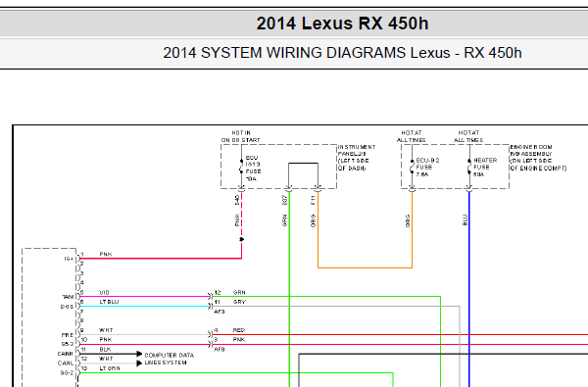Click the ECU IG1 3 fuse symbol
This screenshot has height=387, width=588.
[x=241, y=167]
